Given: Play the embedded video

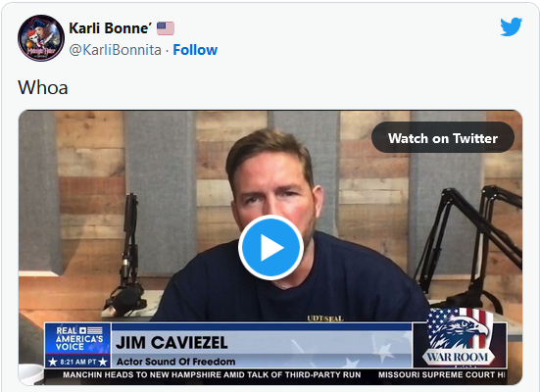Looking at the screenshot, I should pyautogui.click(x=270, y=247).
